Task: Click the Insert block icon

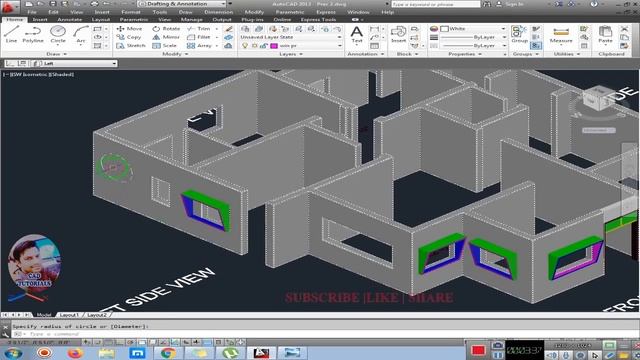Action: (398, 34)
